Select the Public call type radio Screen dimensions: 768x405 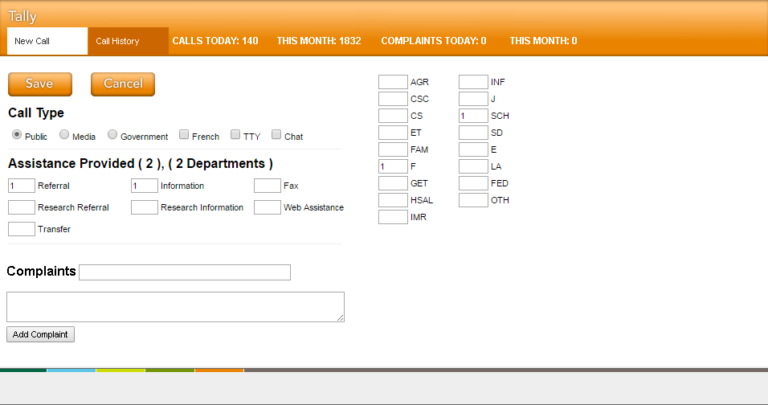(17, 134)
